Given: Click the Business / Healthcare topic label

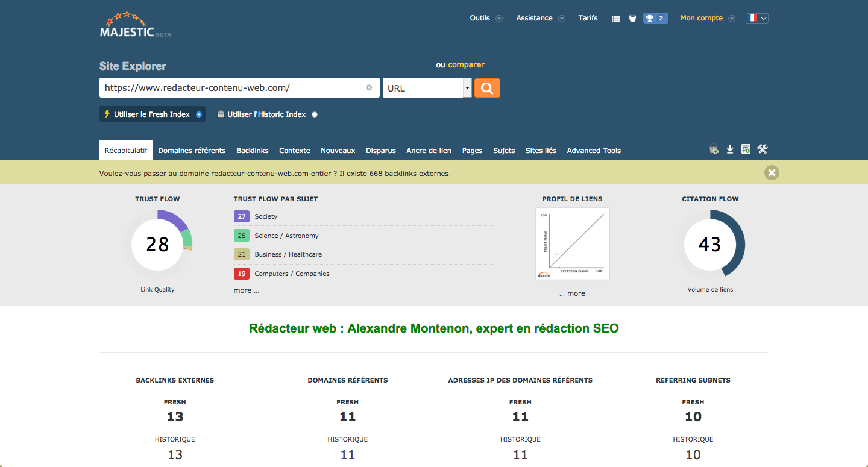Looking at the screenshot, I should pyautogui.click(x=288, y=254).
